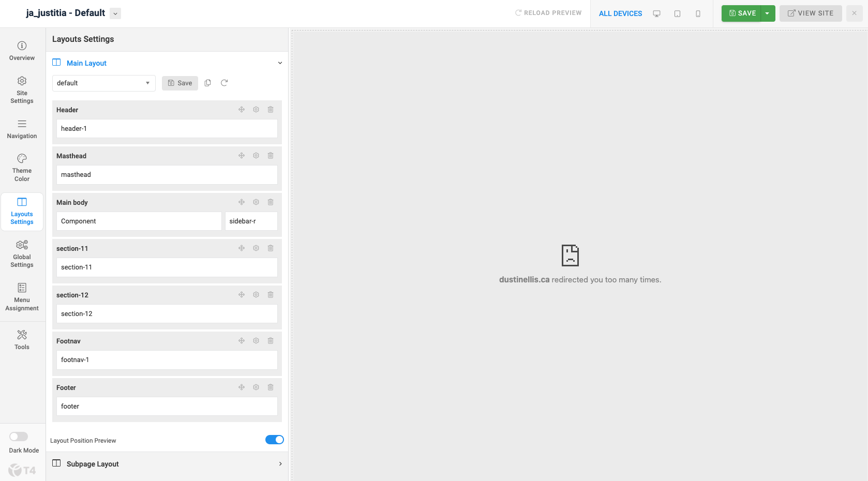Click the VIEW SITE button

(811, 13)
